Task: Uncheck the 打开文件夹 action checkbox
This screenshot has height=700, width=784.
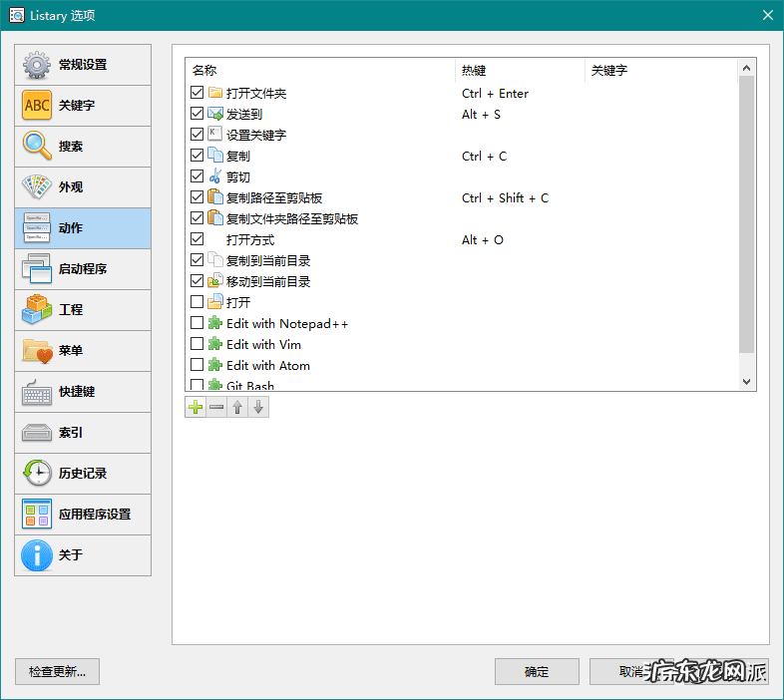Action: pyautogui.click(x=196, y=94)
